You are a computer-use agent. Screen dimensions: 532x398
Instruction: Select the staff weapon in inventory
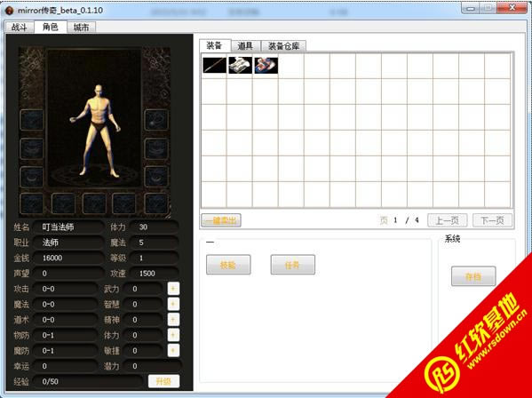(x=214, y=65)
